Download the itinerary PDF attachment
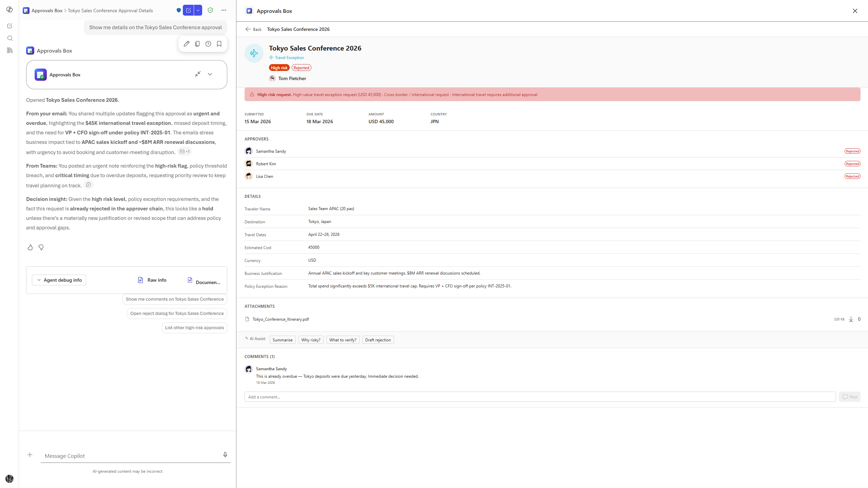This screenshot has height=488, width=868. (851, 319)
